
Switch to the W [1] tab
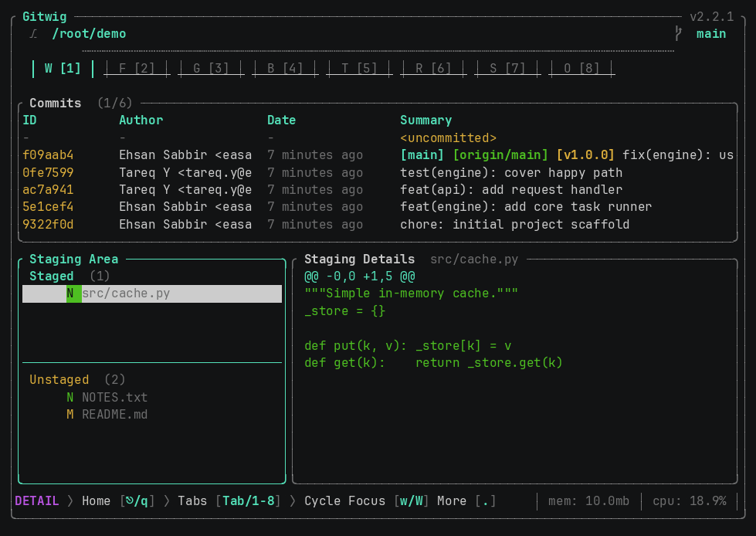(63, 69)
